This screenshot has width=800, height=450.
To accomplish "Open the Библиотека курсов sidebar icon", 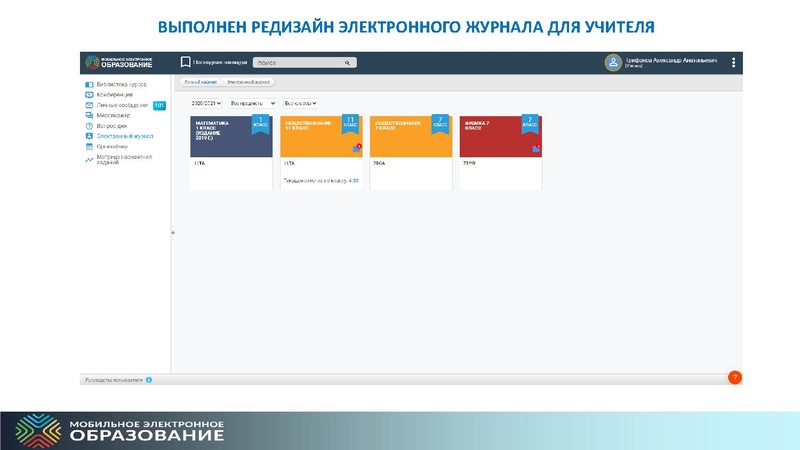I will [89, 84].
